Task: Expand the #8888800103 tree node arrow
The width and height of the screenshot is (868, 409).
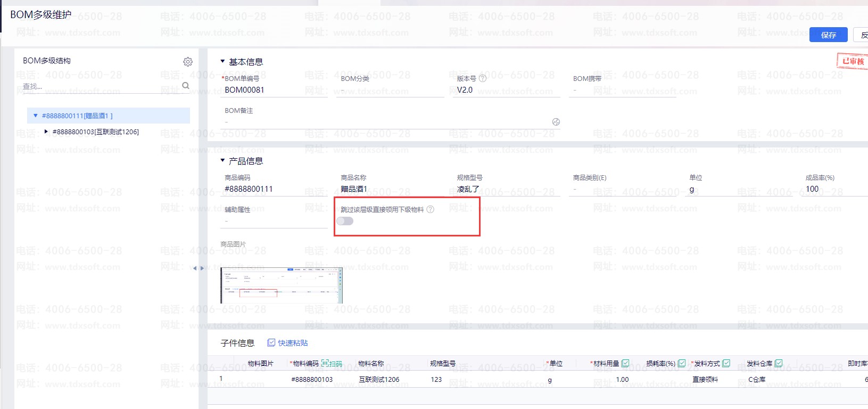Action: tap(46, 132)
